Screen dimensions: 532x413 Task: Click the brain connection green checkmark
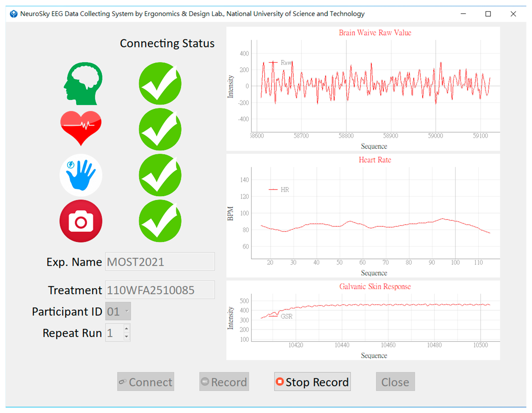pos(160,83)
